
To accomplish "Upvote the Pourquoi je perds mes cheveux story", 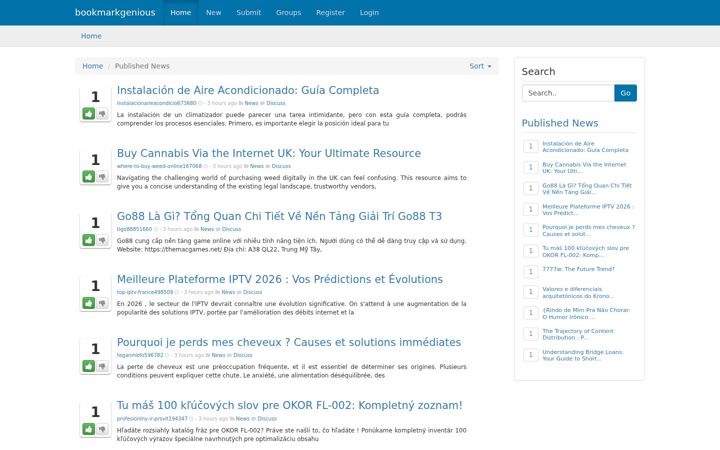I will 89,366.
